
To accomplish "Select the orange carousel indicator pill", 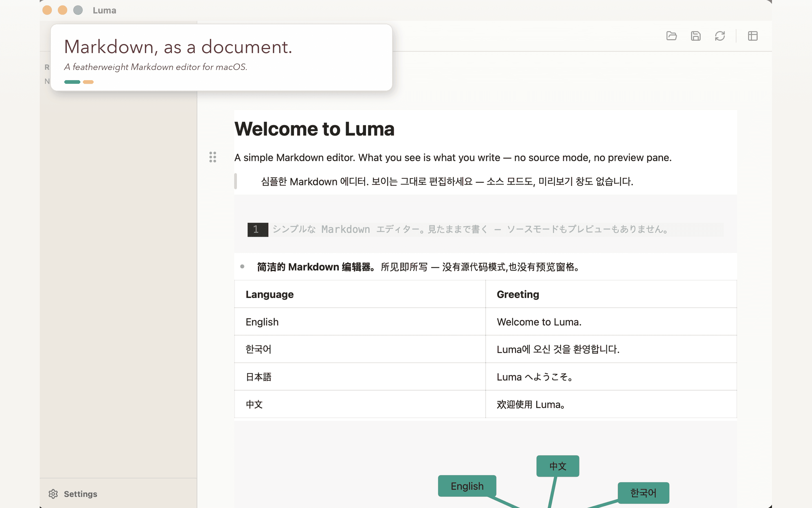I will (x=88, y=82).
